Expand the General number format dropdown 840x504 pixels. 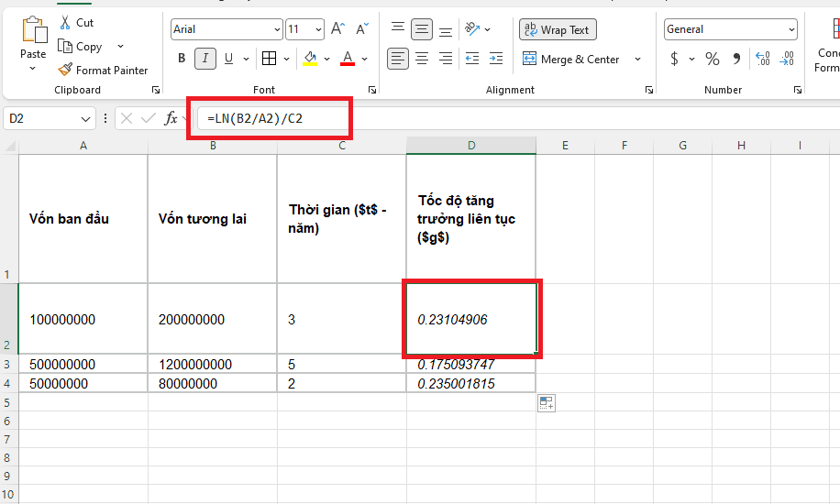coord(791,29)
